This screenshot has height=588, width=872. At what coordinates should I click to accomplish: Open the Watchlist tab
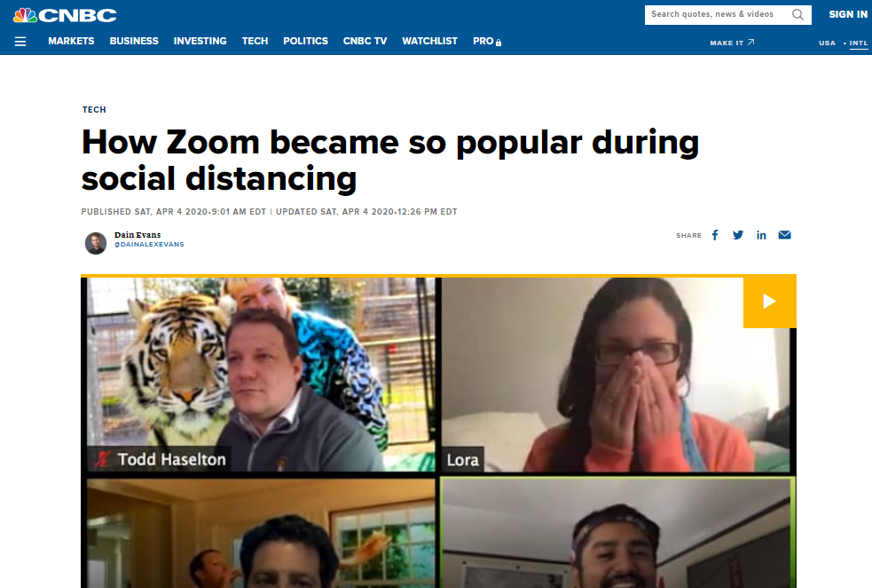pos(430,41)
